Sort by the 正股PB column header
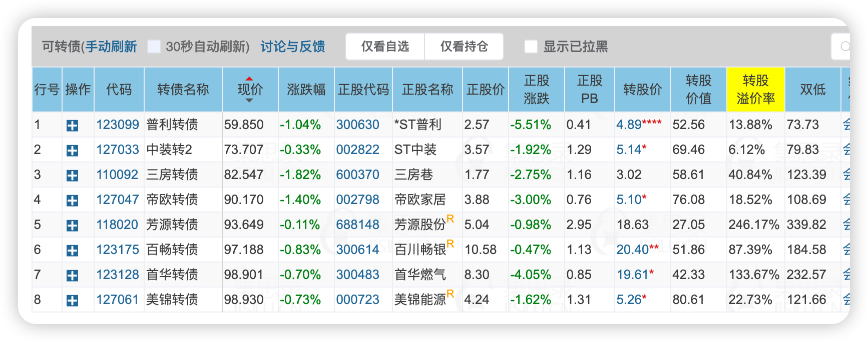868x342 pixels. coord(589,89)
